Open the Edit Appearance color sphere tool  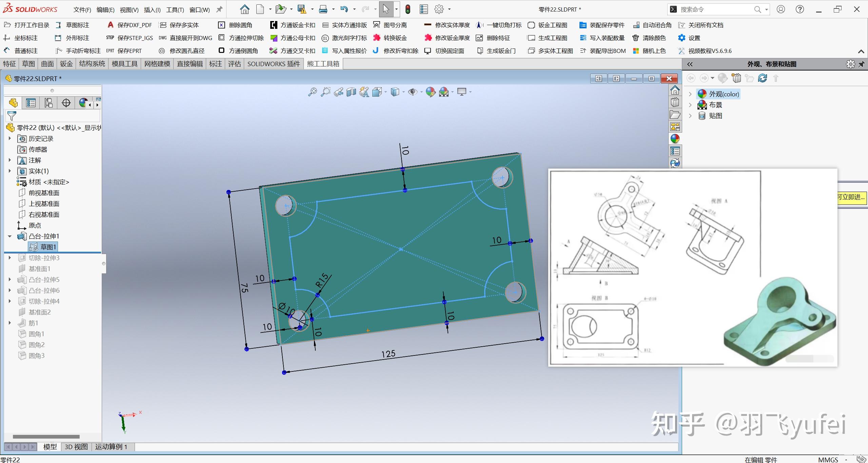pos(431,92)
